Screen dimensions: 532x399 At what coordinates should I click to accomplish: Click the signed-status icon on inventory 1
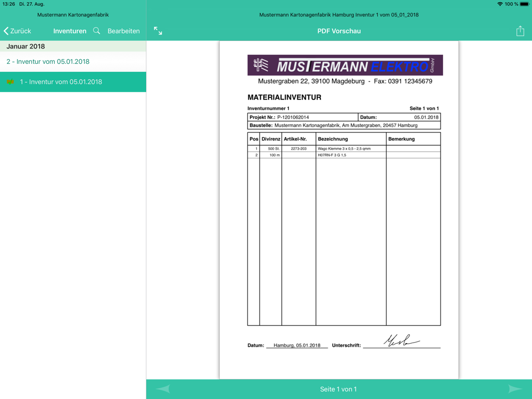point(11,82)
